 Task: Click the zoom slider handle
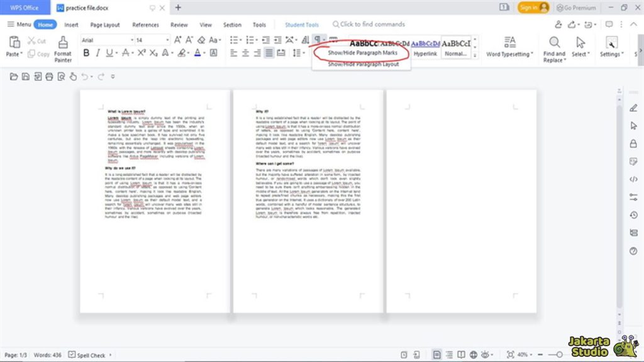coord(559,355)
